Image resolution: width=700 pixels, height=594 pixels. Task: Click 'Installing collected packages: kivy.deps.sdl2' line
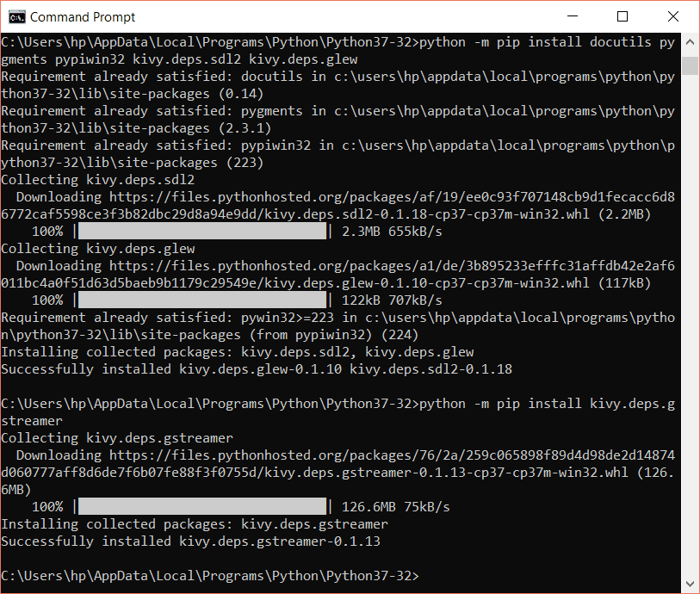237,352
